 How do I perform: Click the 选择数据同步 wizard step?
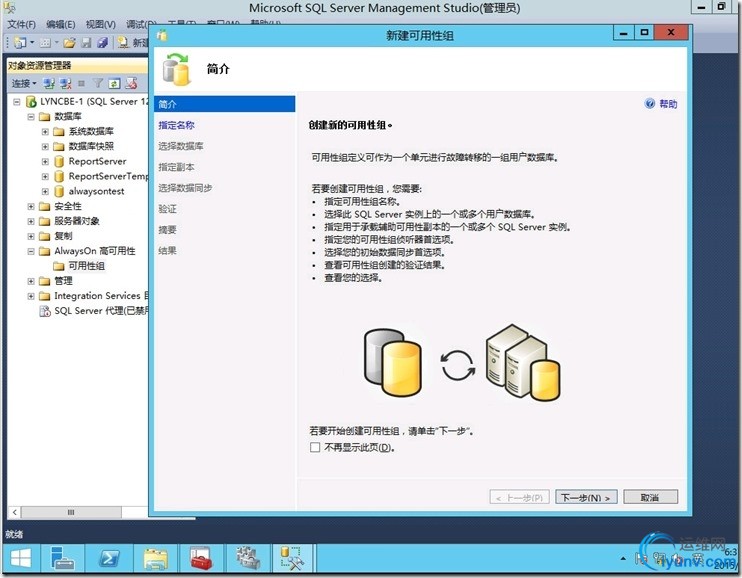coord(185,188)
